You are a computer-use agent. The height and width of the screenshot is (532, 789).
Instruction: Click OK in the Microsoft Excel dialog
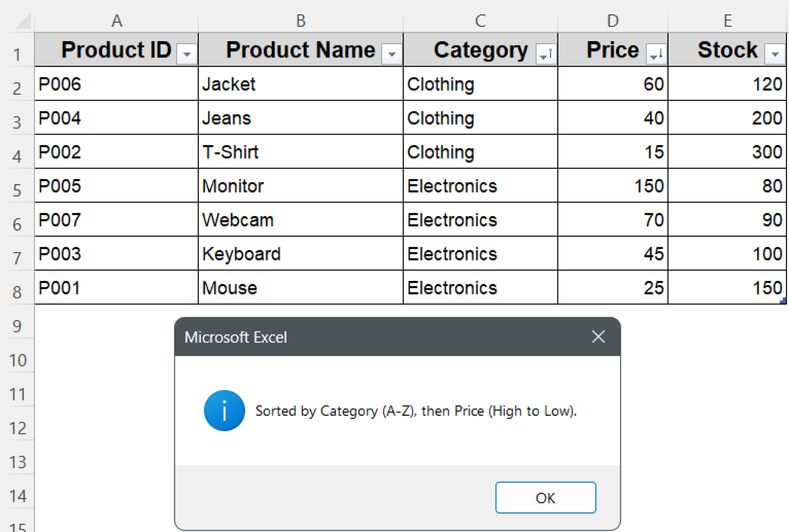click(545, 497)
